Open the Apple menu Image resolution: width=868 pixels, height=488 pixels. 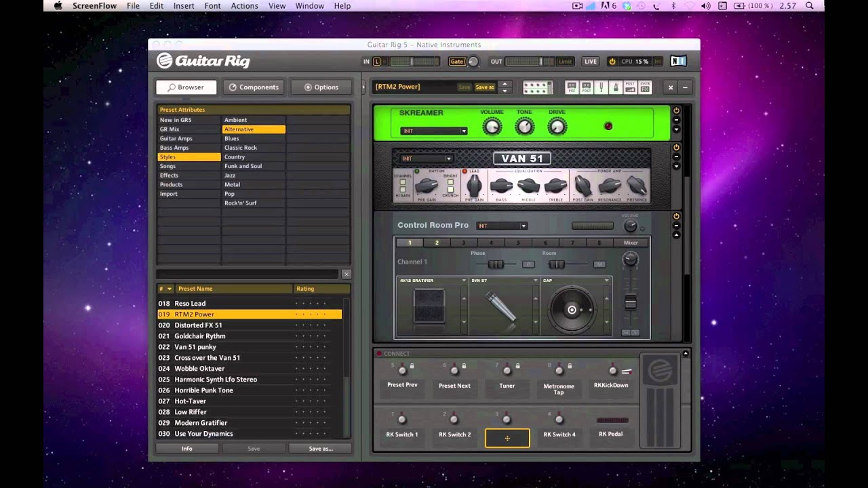pyautogui.click(x=58, y=5)
